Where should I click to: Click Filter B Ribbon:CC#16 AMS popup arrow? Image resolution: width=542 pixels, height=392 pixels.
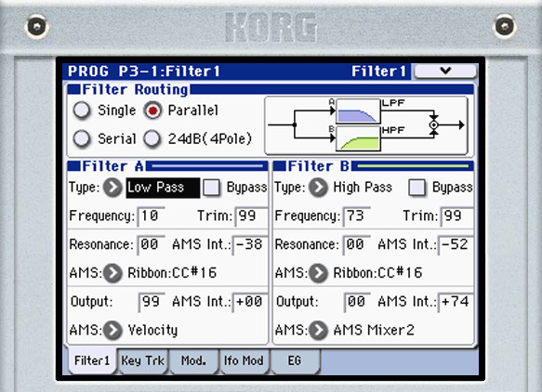(318, 273)
